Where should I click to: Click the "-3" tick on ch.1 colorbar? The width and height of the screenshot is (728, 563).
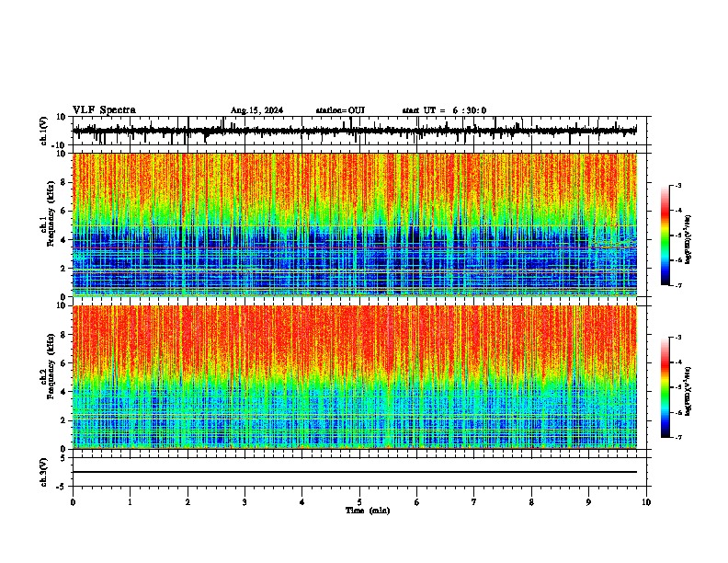[678, 186]
